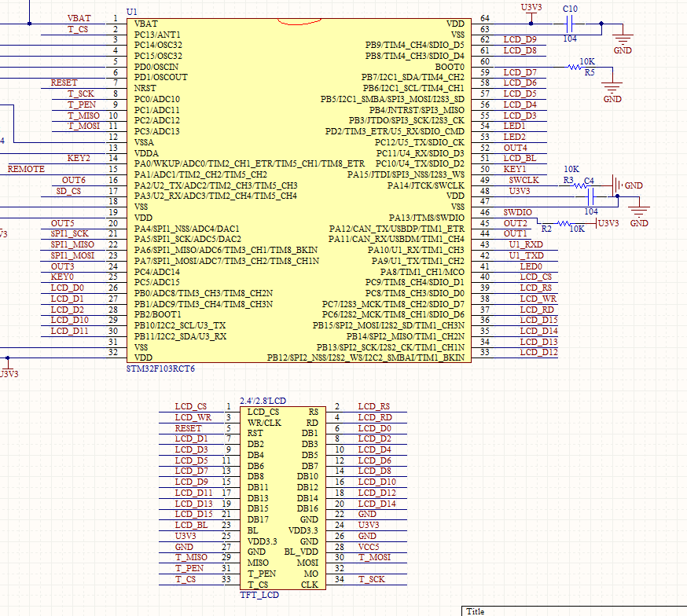Select the SWDIO net label at pin 46
Viewport: 687px width, 616px height.
click(x=517, y=212)
